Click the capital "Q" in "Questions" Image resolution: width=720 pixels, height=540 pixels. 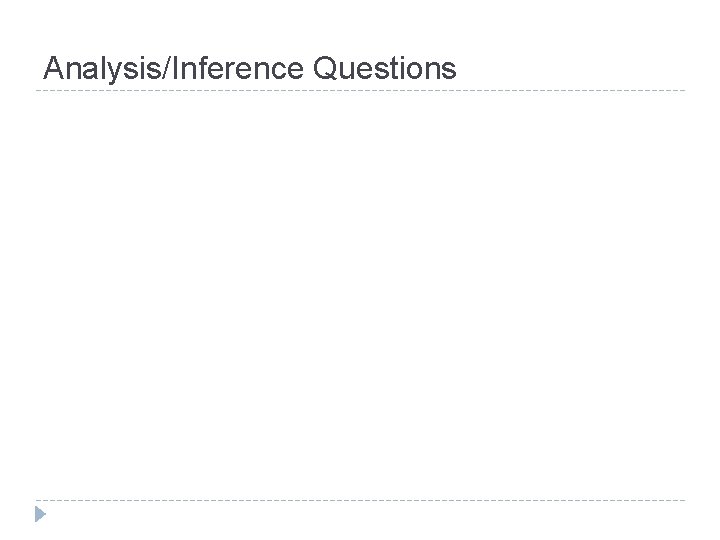324,69
